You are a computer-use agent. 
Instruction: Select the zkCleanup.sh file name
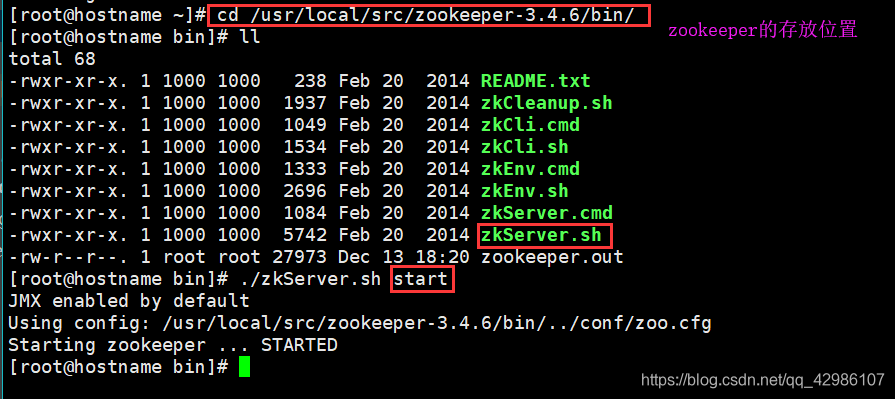pyautogui.click(x=546, y=103)
